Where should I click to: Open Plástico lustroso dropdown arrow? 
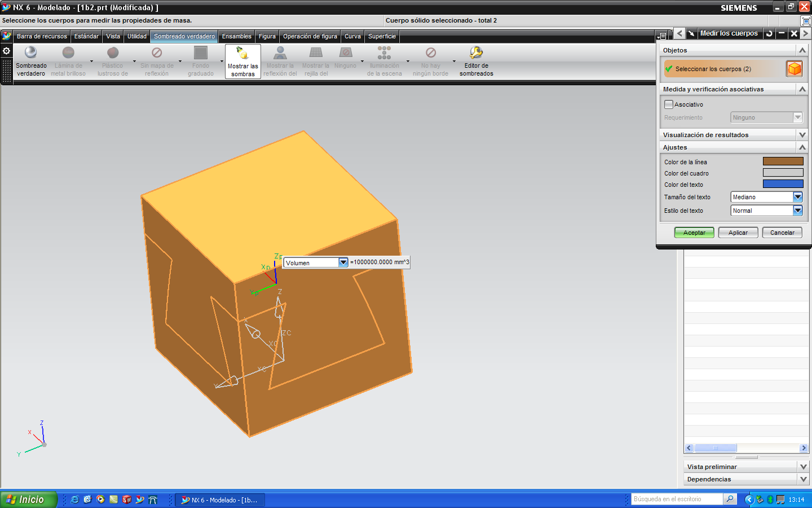134,61
